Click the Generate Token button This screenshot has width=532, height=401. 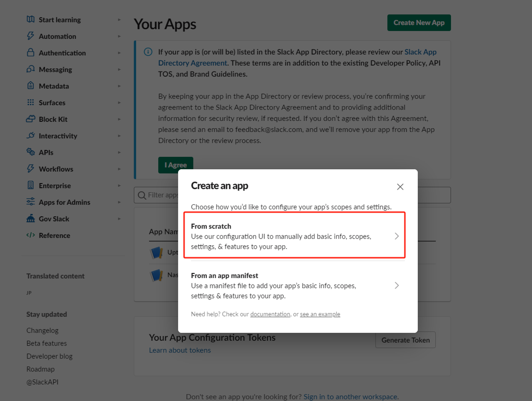[405, 340]
